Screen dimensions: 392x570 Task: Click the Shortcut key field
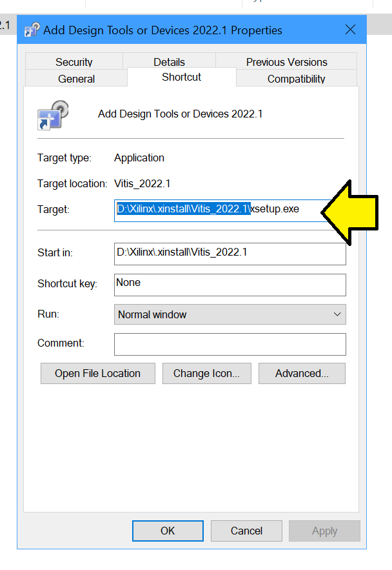coord(230,285)
